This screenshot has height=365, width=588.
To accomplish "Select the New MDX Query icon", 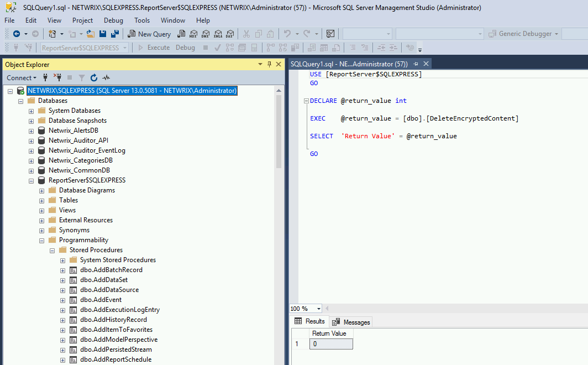I will point(193,34).
